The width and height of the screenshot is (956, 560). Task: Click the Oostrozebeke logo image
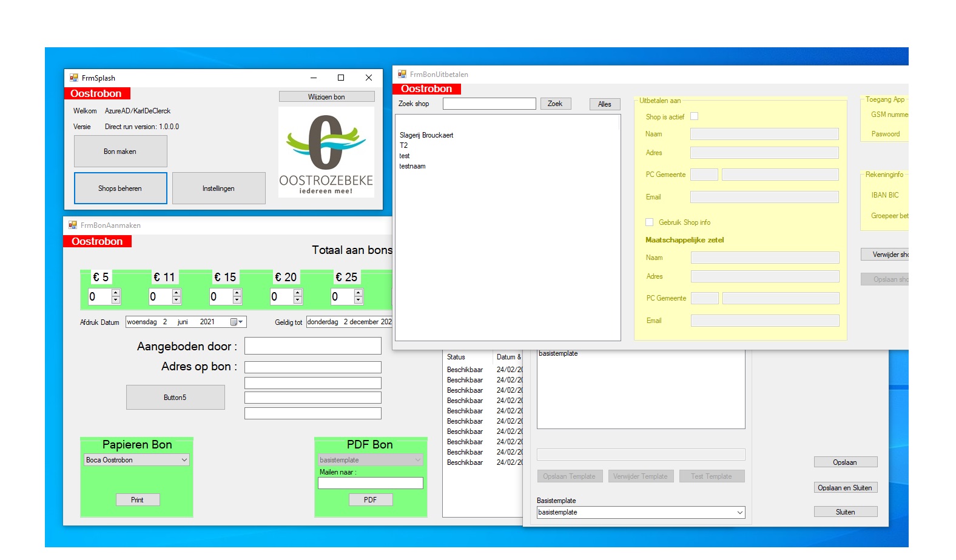click(x=326, y=152)
